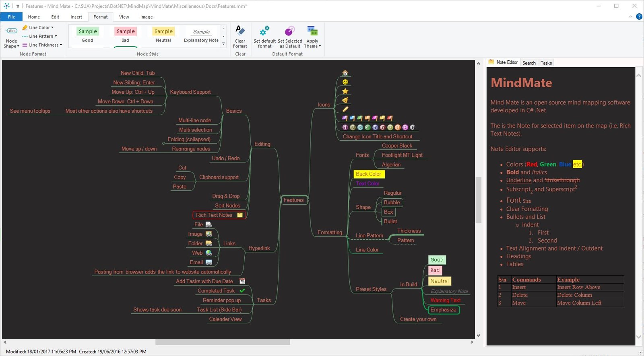
Task: Click the home icon in the mind map
Action: (345, 73)
